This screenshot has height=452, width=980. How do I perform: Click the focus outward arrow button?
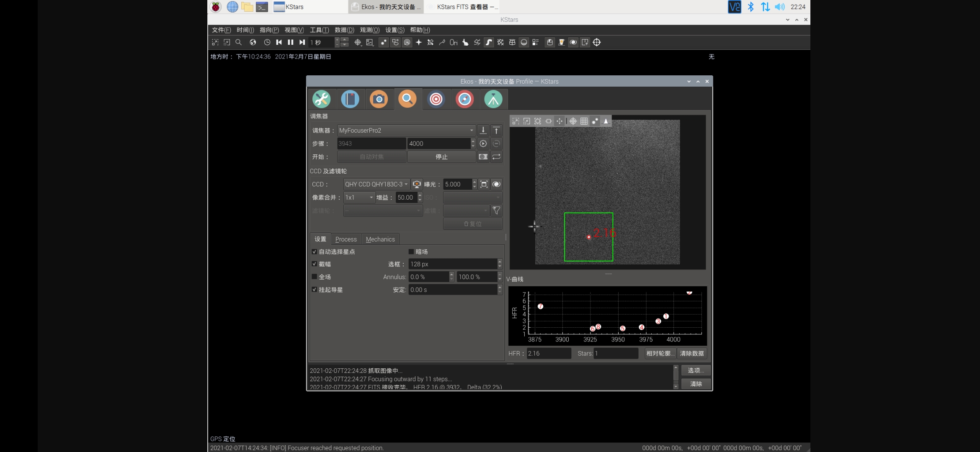[496, 130]
